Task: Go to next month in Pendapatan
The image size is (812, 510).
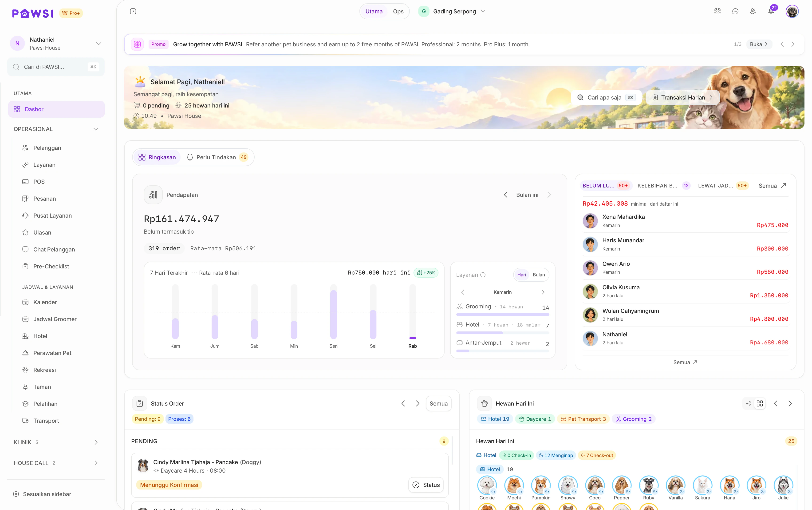Action: (x=549, y=195)
